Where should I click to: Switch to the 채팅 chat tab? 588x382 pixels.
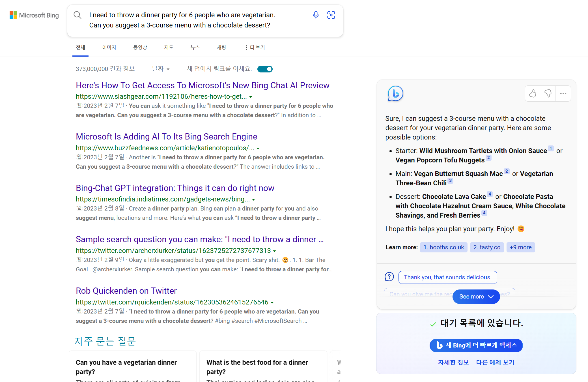[x=221, y=48]
